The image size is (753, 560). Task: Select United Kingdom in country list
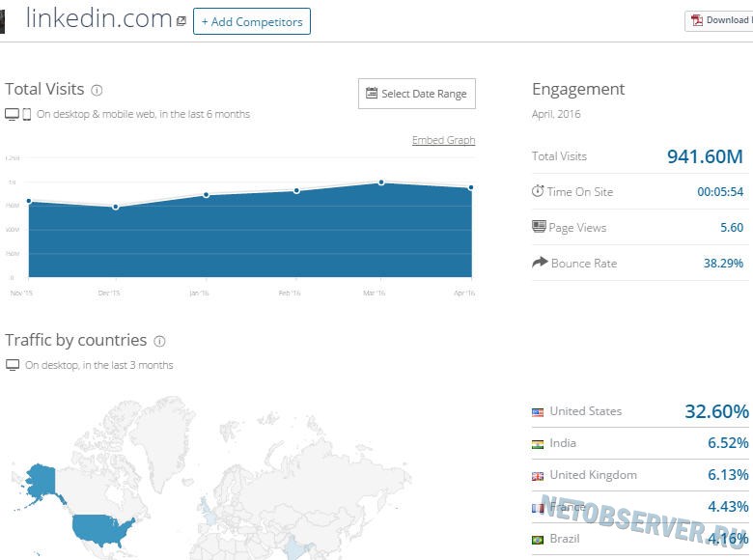[x=593, y=475]
